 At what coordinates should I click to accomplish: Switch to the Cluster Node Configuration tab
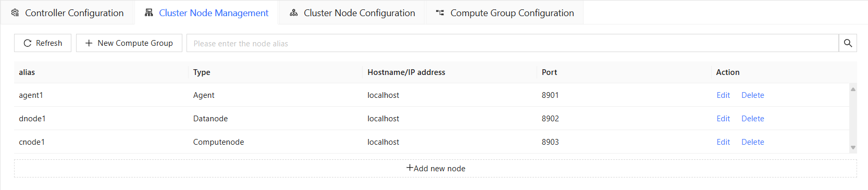[353, 12]
